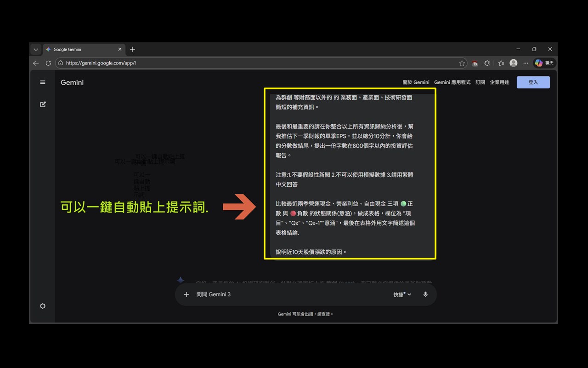Screen dimensions: 588x368
Task: Restore down the browser window
Action: coord(534,49)
